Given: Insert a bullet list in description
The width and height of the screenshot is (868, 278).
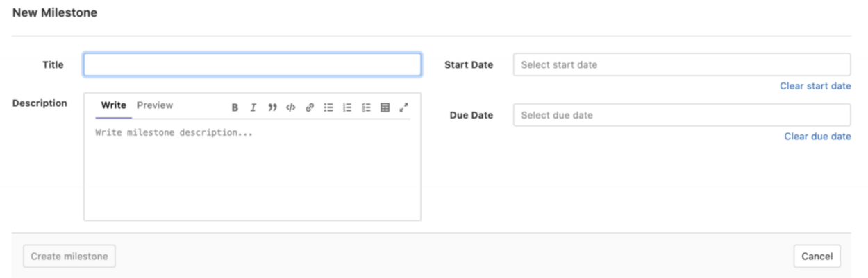Looking at the screenshot, I should point(328,107).
